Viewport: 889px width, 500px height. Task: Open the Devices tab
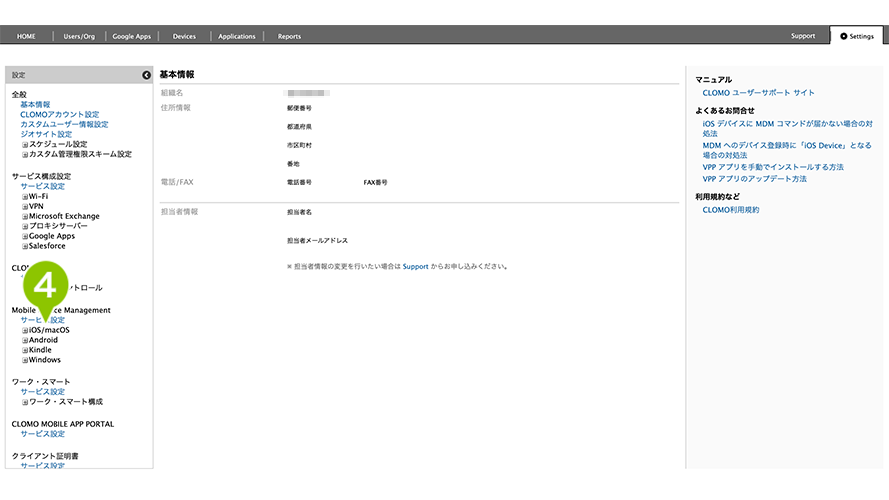tap(184, 36)
